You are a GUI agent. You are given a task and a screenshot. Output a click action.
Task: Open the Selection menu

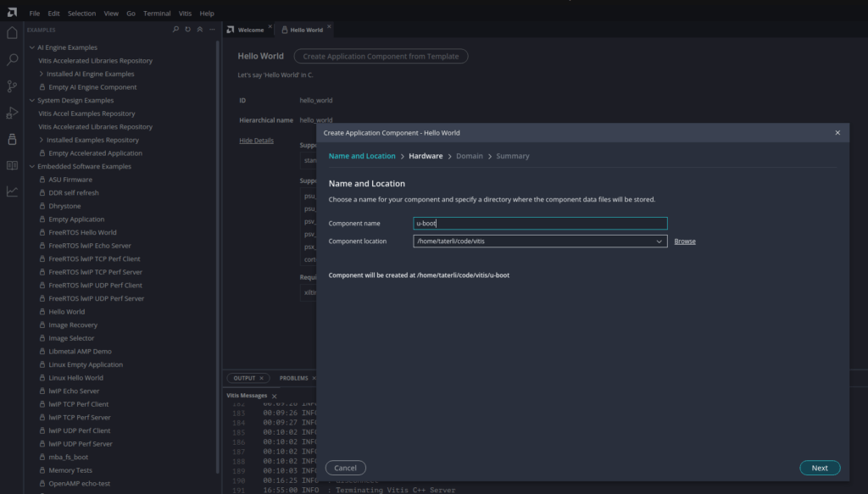82,14
